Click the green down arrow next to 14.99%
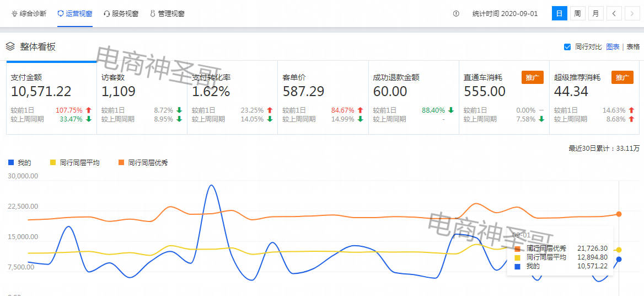 click(360, 119)
